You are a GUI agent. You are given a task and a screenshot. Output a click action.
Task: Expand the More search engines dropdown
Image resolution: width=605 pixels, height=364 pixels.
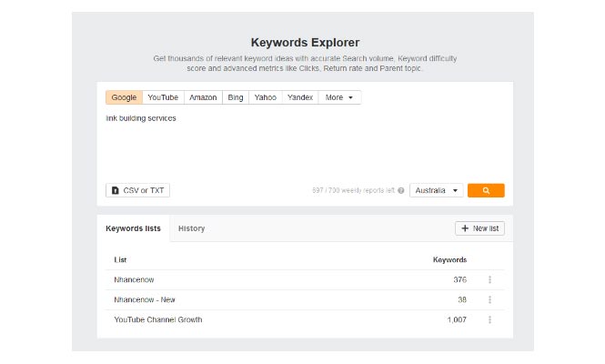[339, 97]
